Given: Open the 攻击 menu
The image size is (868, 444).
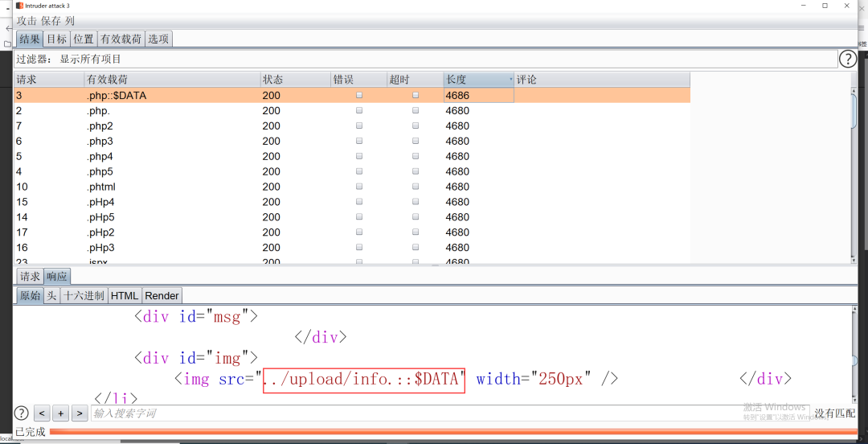Looking at the screenshot, I should click(27, 21).
